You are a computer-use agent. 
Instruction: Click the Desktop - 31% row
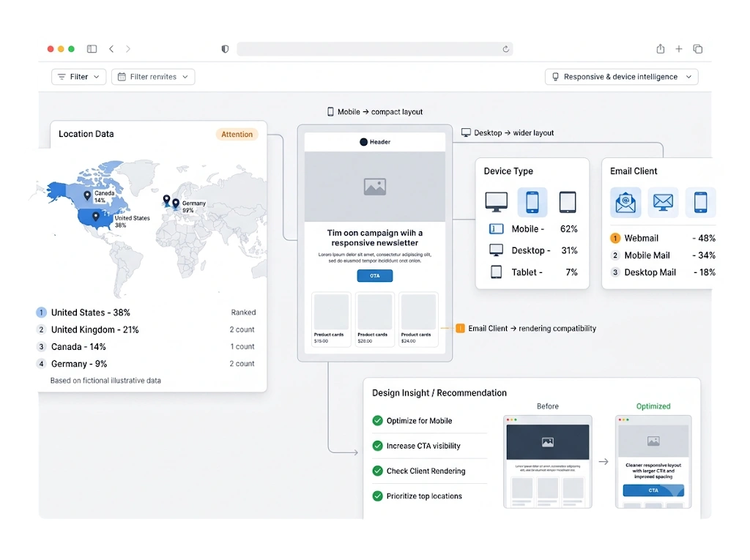click(x=533, y=250)
